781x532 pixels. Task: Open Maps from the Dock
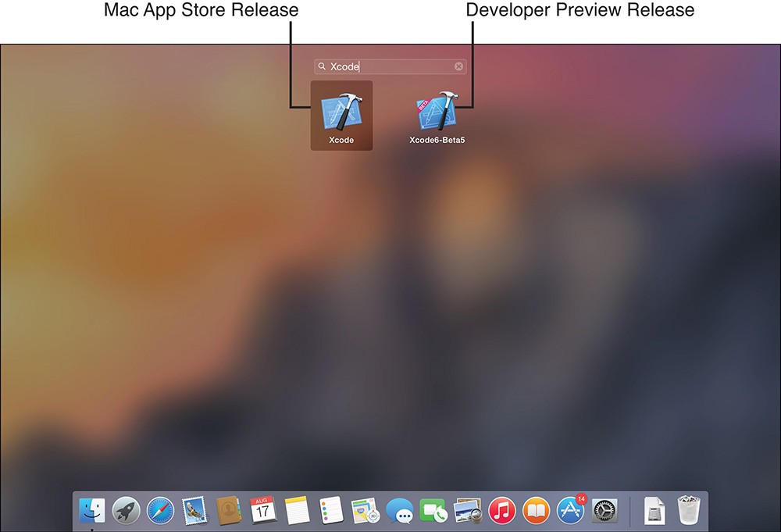[365, 511]
